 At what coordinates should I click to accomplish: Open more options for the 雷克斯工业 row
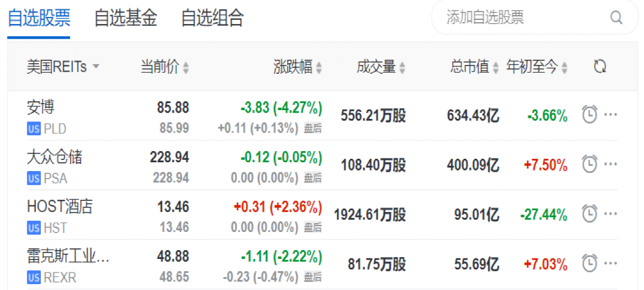pos(611,263)
